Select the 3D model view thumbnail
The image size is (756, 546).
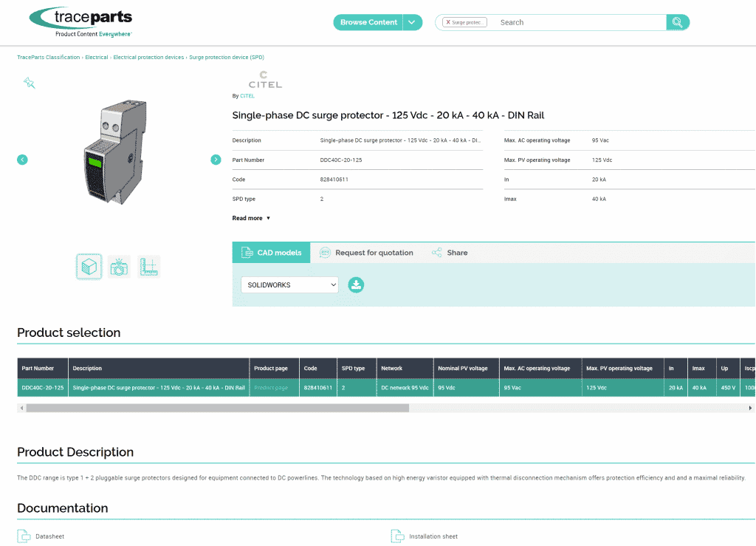tap(89, 267)
